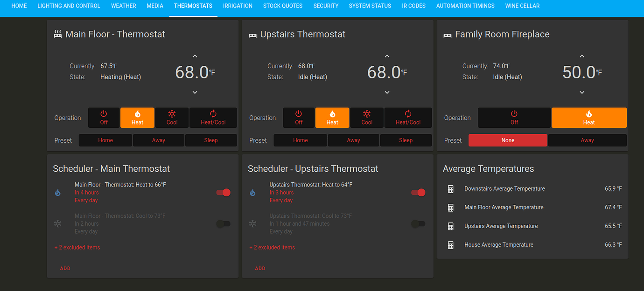Raise Main Floor setpoint with the up chevron
This screenshot has width=644, height=291.
195,56
